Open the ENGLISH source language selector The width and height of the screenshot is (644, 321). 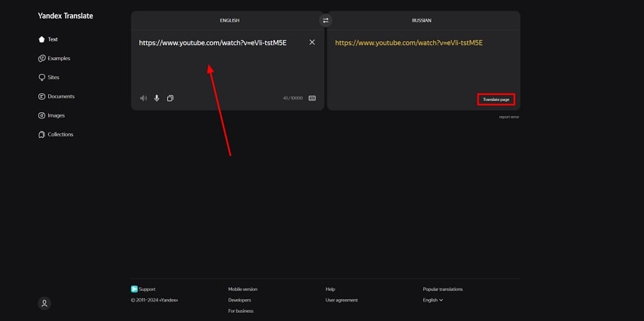point(230,20)
